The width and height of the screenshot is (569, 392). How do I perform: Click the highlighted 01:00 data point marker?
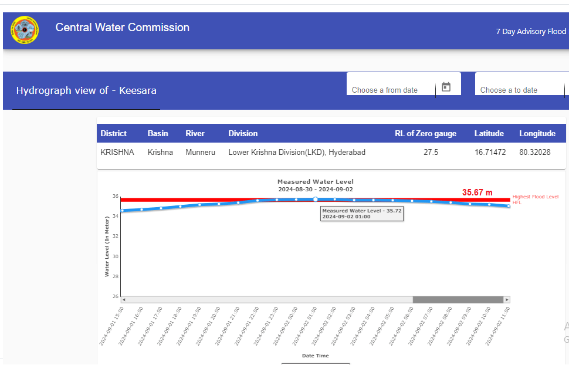click(x=316, y=200)
